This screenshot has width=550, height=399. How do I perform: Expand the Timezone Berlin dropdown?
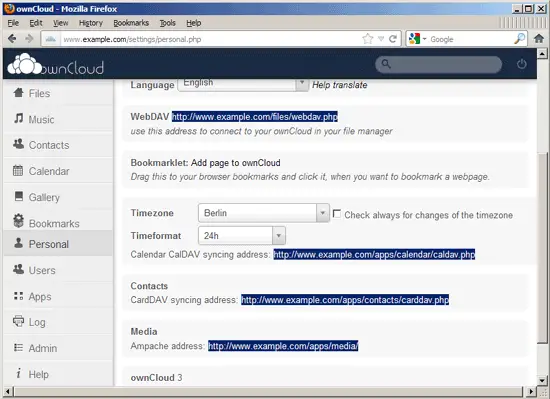(x=263, y=213)
